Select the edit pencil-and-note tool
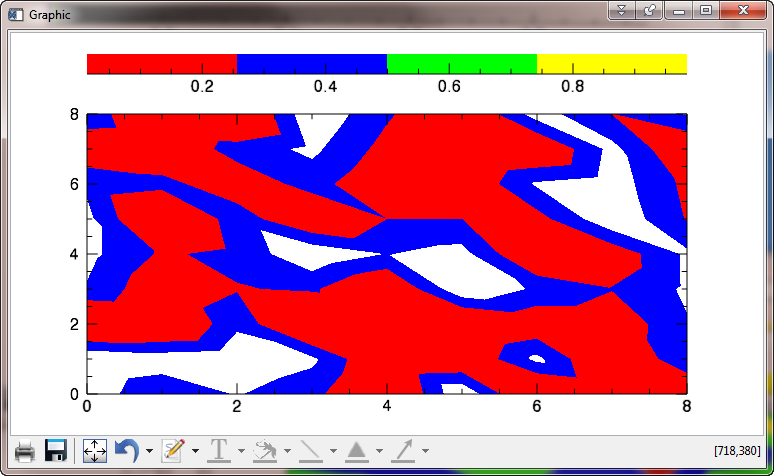 [x=173, y=451]
